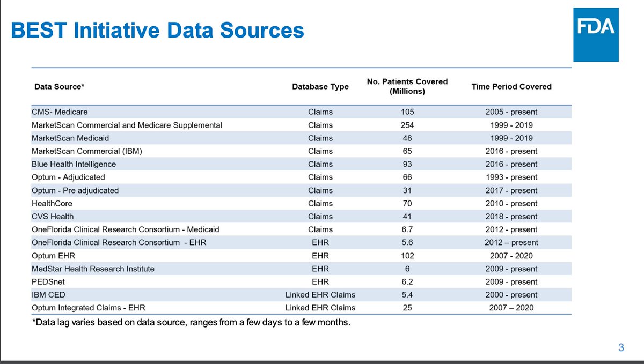Click patient count 70 for HealthCore

pos(407,203)
